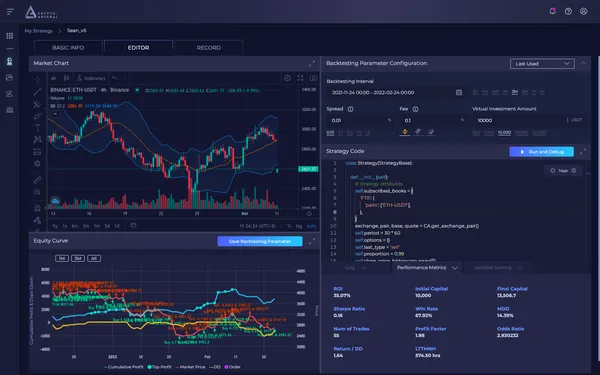600x375 pixels.
Task: Select the 10,000 investment amount preset
Action: click(x=504, y=133)
